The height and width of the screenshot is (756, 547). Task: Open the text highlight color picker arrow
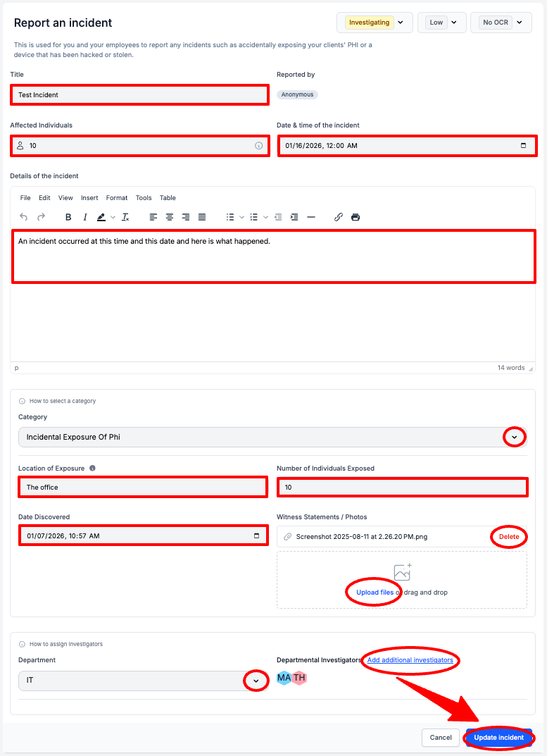(x=113, y=217)
